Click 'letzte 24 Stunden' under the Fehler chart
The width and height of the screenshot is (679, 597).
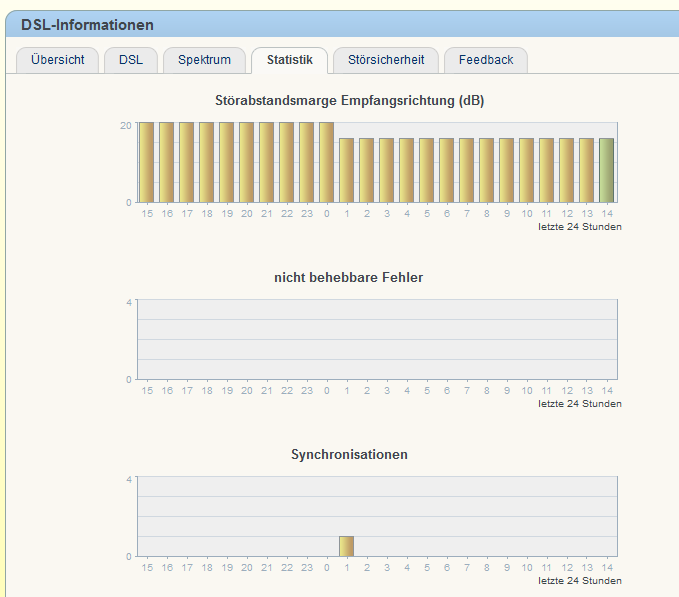[580, 404]
